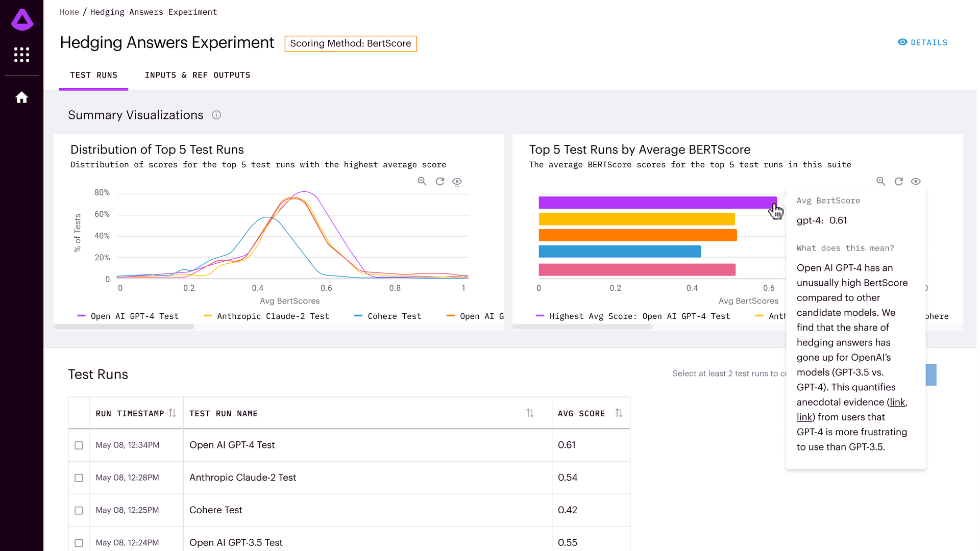
Task: Zoom into the Distribution chart with magnifier
Action: [x=422, y=182]
